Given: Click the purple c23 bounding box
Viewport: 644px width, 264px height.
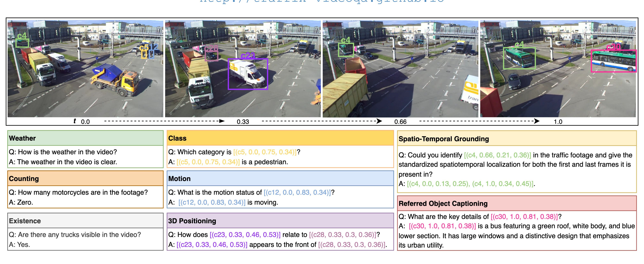Looking at the screenshot, I should coord(248,74).
